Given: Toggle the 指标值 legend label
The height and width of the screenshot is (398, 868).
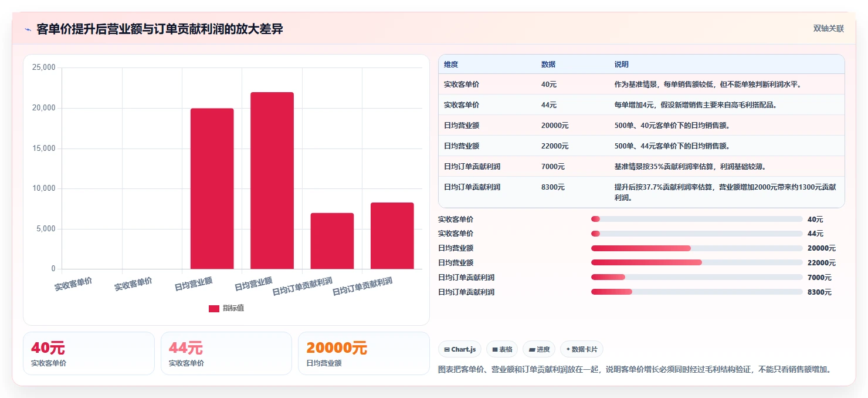Looking at the screenshot, I should tap(233, 308).
